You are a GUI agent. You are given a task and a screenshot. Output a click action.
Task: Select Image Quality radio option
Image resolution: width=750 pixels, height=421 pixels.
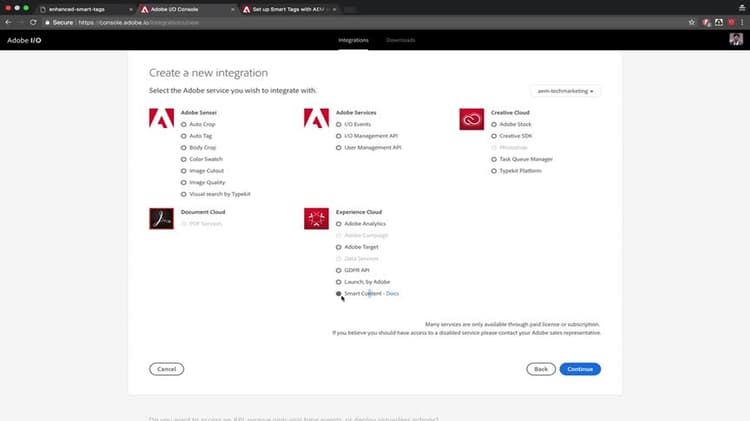pyautogui.click(x=184, y=183)
